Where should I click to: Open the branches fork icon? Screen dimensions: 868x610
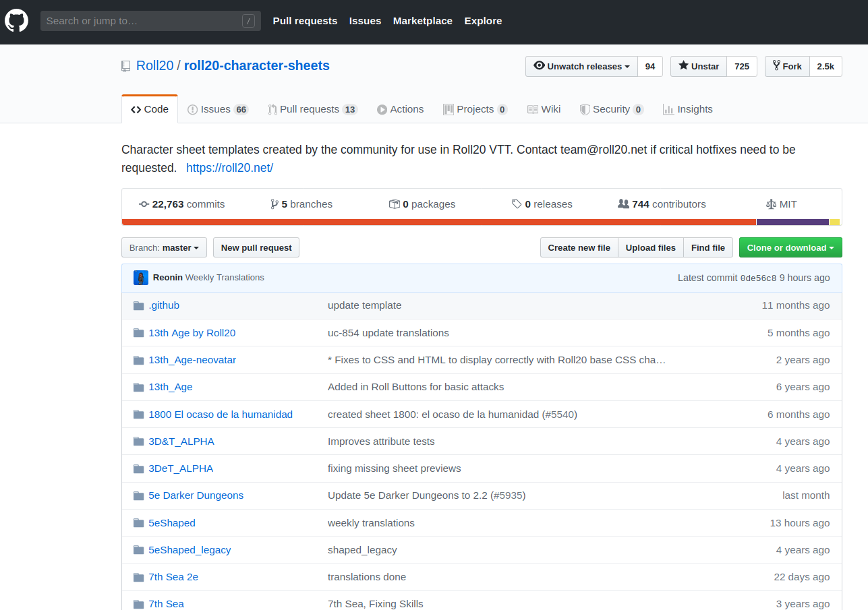pos(274,204)
